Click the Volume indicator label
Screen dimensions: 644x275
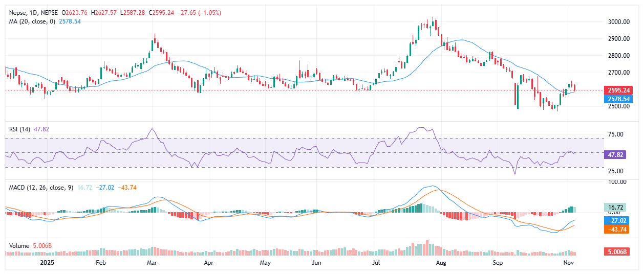[19, 246]
